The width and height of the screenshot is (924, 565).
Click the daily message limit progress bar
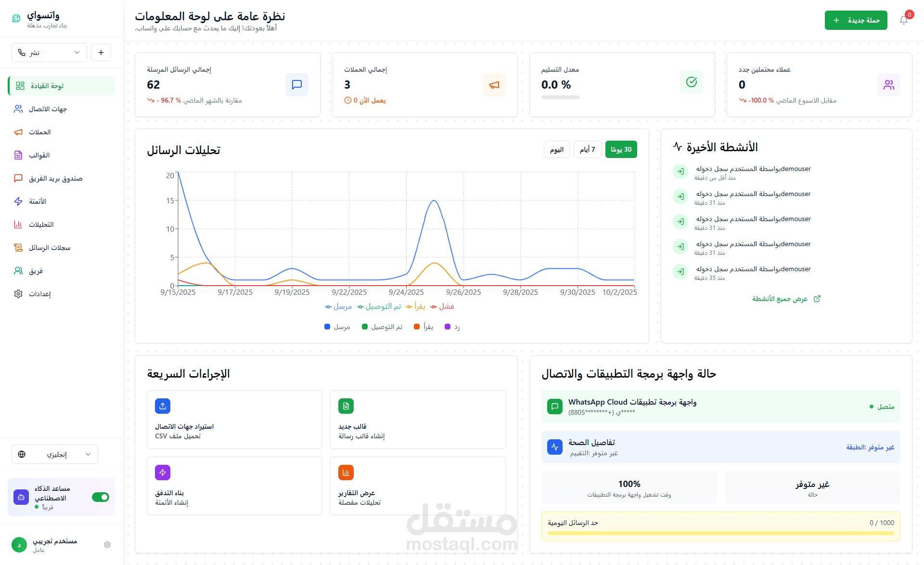(x=721, y=533)
